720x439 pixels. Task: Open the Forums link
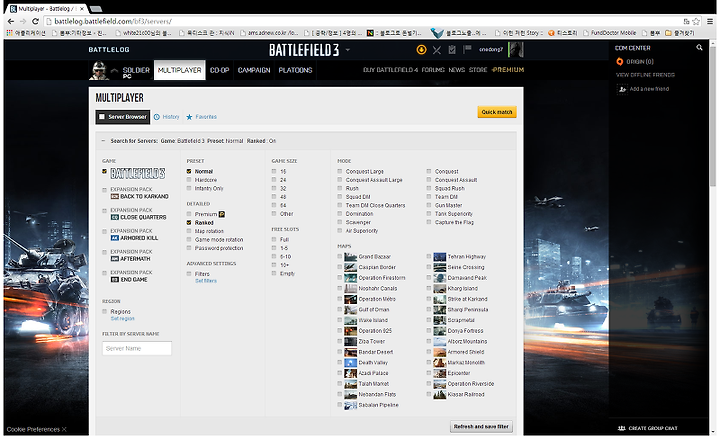tap(433, 70)
